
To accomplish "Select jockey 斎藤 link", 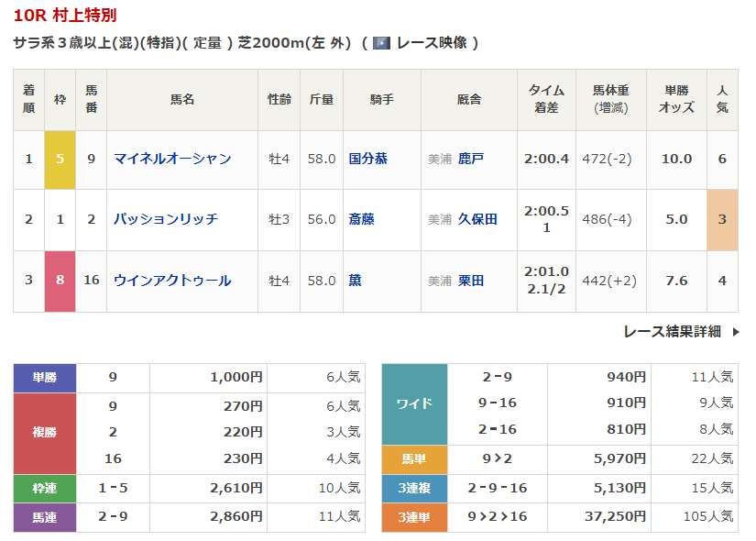I will coord(362,219).
